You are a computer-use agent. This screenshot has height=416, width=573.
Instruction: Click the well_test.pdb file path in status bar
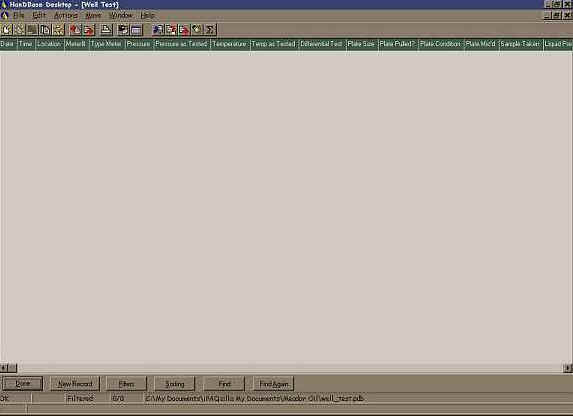point(254,398)
